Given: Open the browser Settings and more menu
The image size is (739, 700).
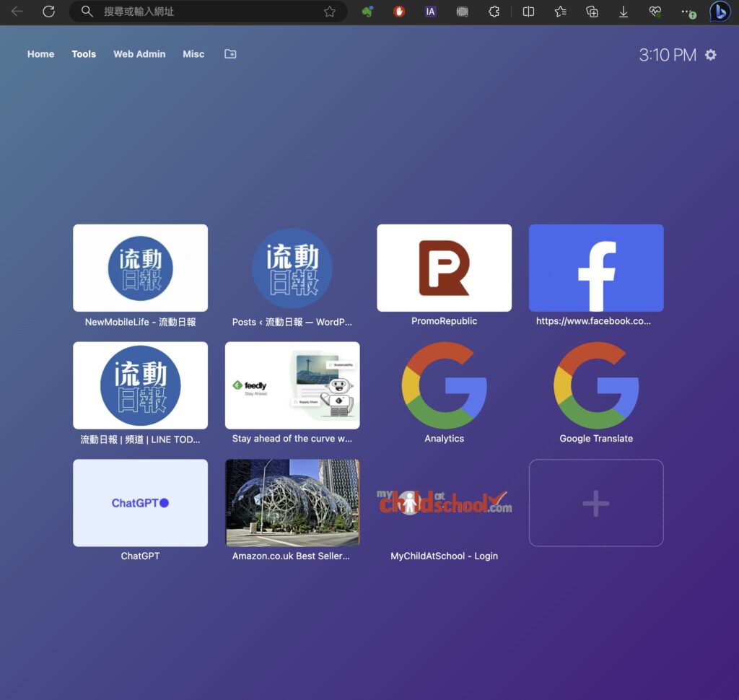Looking at the screenshot, I should point(688,12).
